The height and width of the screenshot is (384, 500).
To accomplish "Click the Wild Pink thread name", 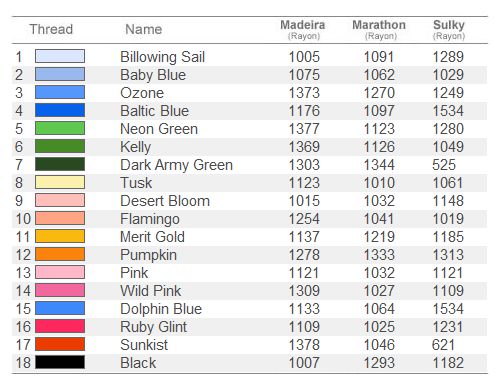I will pyautogui.click(x=151, y=291).
